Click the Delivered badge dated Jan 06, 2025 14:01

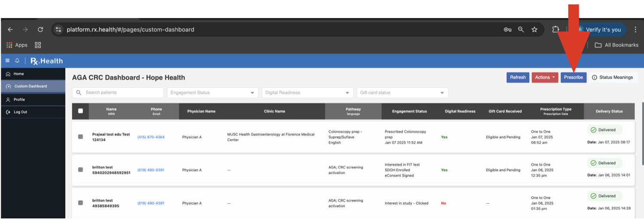605,163
